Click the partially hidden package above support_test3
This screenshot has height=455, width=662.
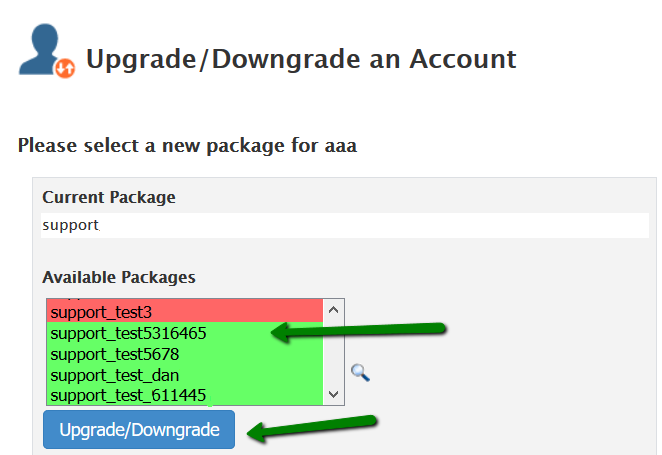click(185, 300)
